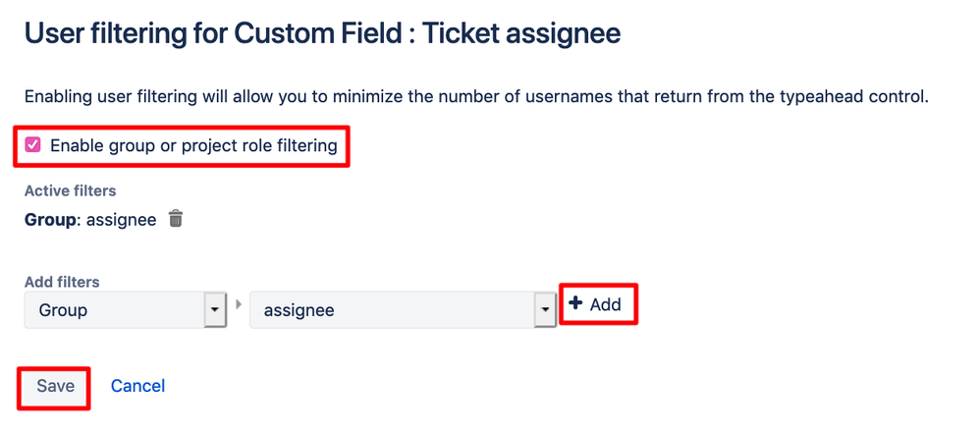980x434 pixels.
Task: Click the small arrow between the two dropdowns
Action: point(238,304)
